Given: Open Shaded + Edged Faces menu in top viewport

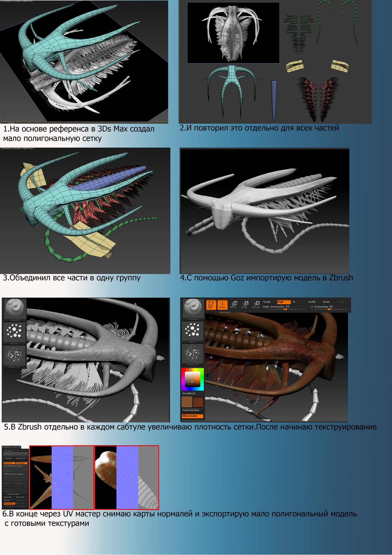Looking at the screenshot, I should 23,1.
